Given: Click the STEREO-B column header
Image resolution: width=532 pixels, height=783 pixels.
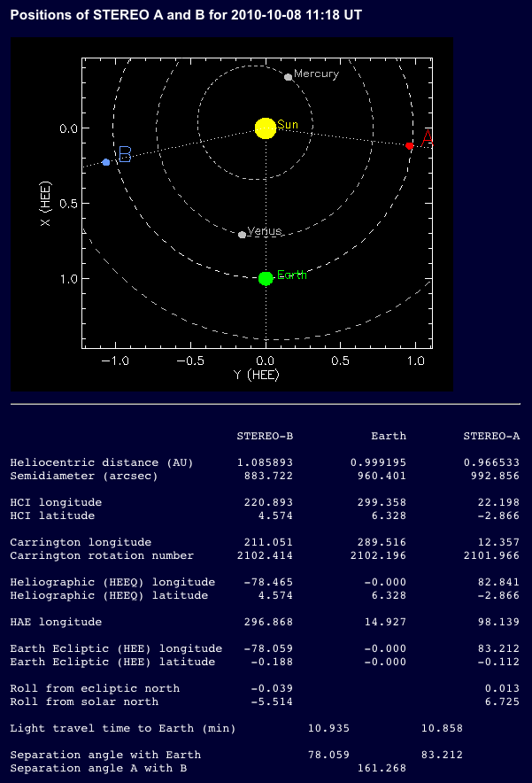Looking at the screenshot, I should [265, 436].
